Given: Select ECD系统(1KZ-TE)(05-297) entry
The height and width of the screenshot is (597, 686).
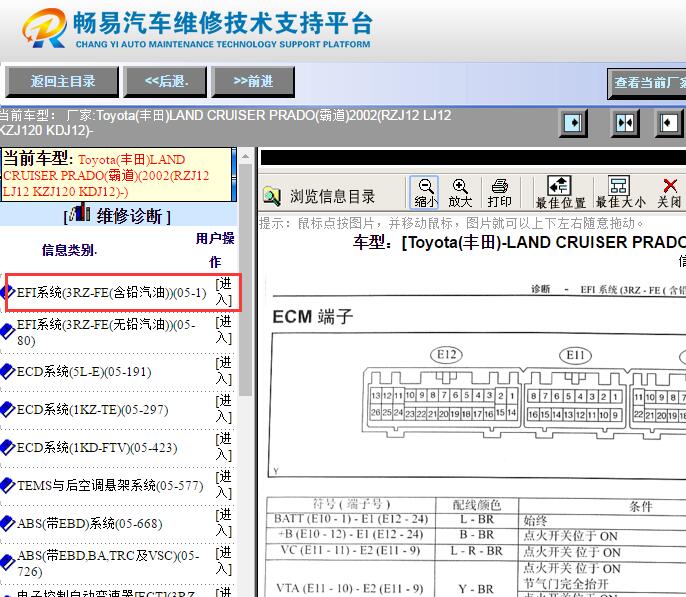Looking at the screenshot, I should pos(92,410).
